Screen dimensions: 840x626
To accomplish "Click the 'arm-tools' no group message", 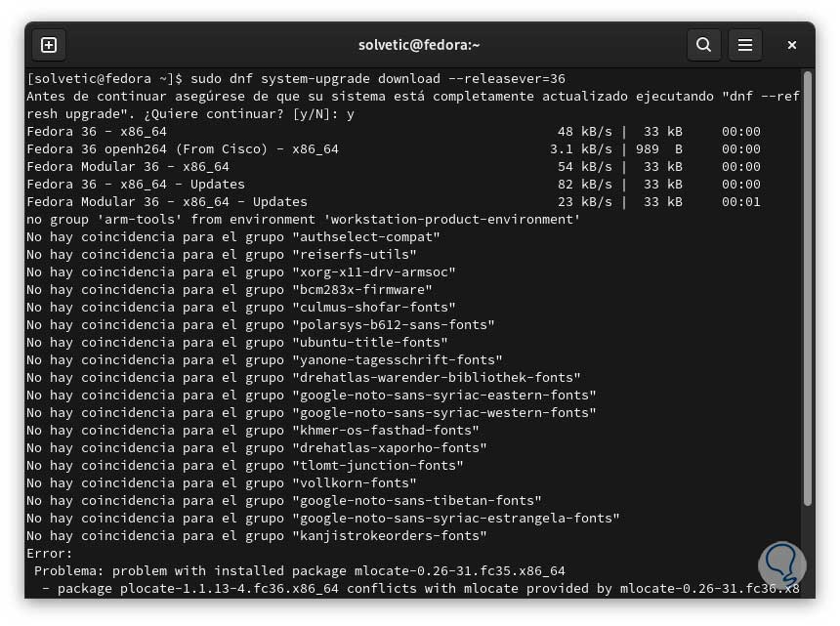I will [x=303, y=220].
